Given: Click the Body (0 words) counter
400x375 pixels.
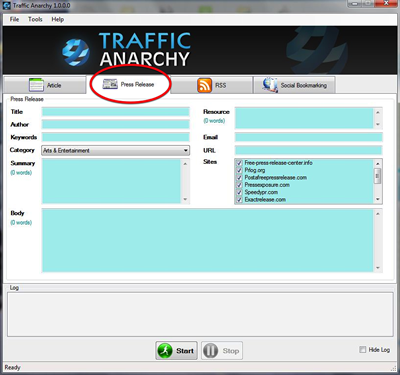Looking at the screenshot, I should coord(21,223).
